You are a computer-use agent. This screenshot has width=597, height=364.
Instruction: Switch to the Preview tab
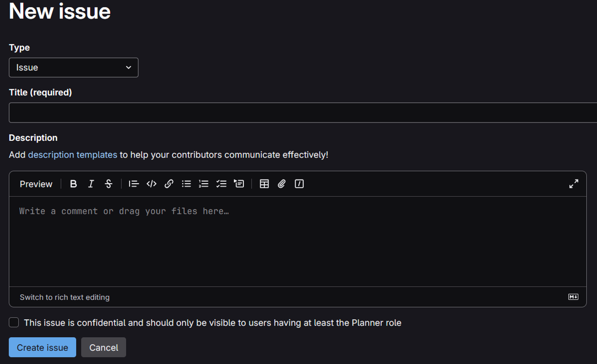pyautogui.click(x=36, y=184)
